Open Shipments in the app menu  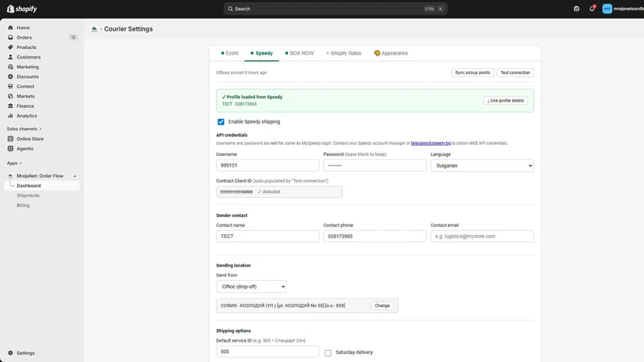click(x=28, y=195)
